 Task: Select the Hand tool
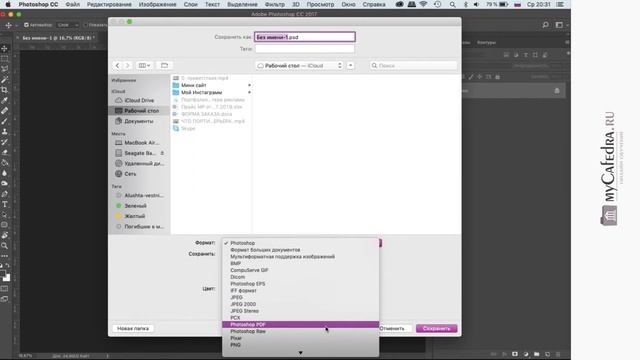[4, 235]
